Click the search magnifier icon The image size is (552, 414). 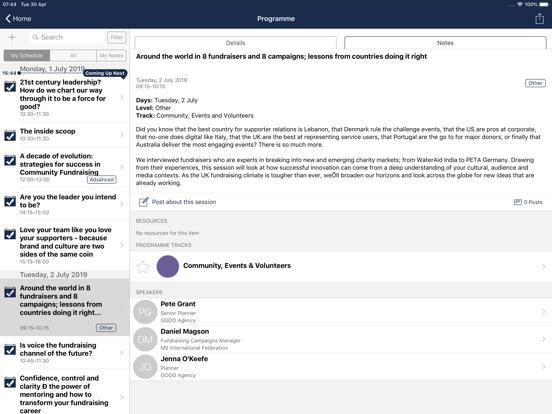point(35,37)
